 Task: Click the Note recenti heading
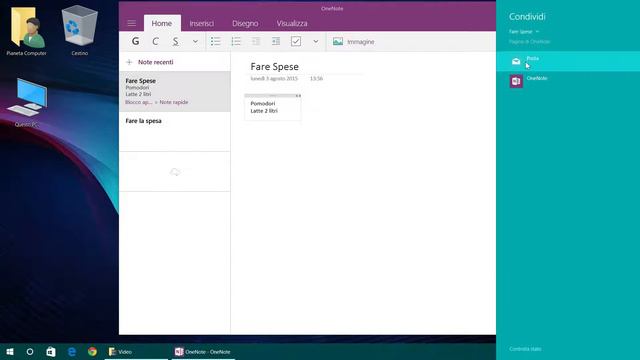(156, 62)
